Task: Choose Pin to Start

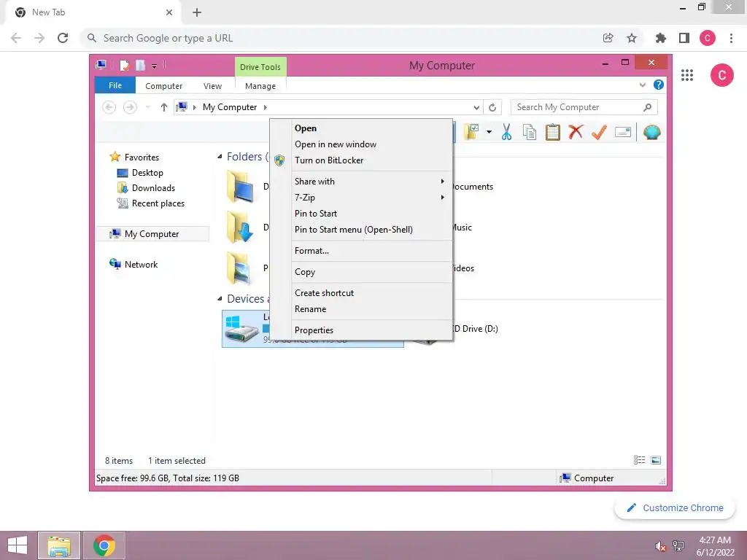Action: click(x=371, y=214)
